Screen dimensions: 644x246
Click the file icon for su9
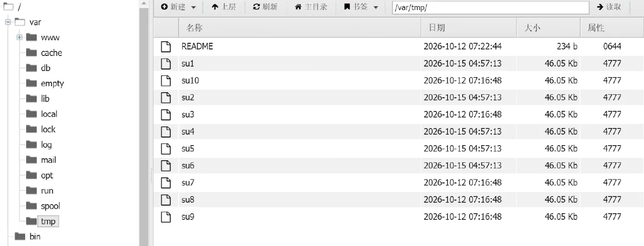tap(166, 217)
